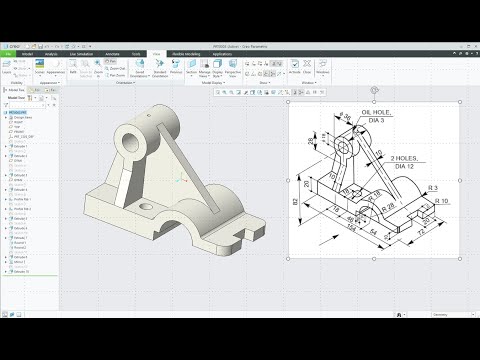Switch to the Live Simulation tab
This screenshot has height=360, width=480.
(81, 54)
